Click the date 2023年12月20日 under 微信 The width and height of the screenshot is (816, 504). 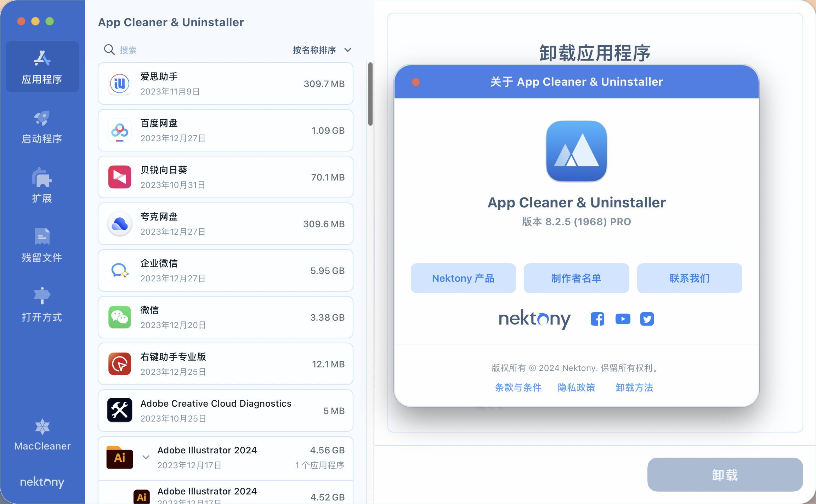click(173, 325)
